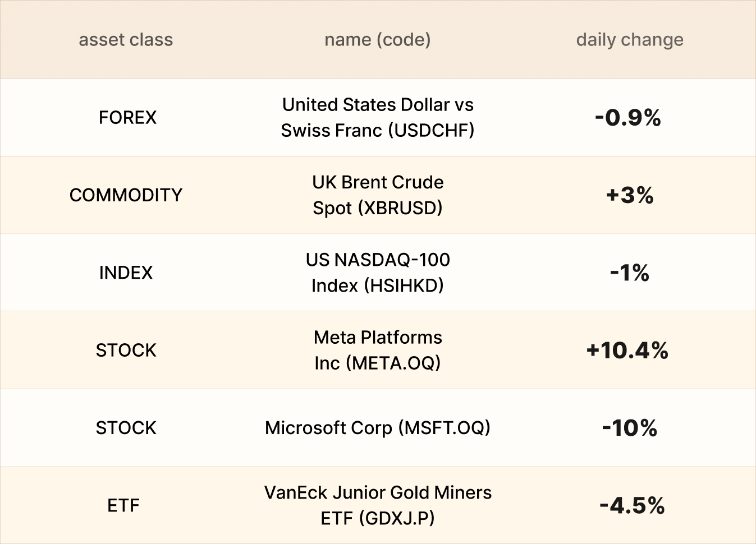The height and width of the screenshot is (544, 756).
Task: Click the -4.5% daily change value
Action: pyautogui.click(x=632, y=505)
